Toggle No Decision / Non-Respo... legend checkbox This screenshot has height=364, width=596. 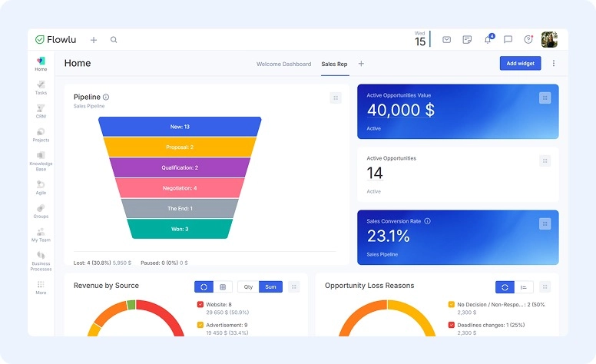[x=451, y=304]
